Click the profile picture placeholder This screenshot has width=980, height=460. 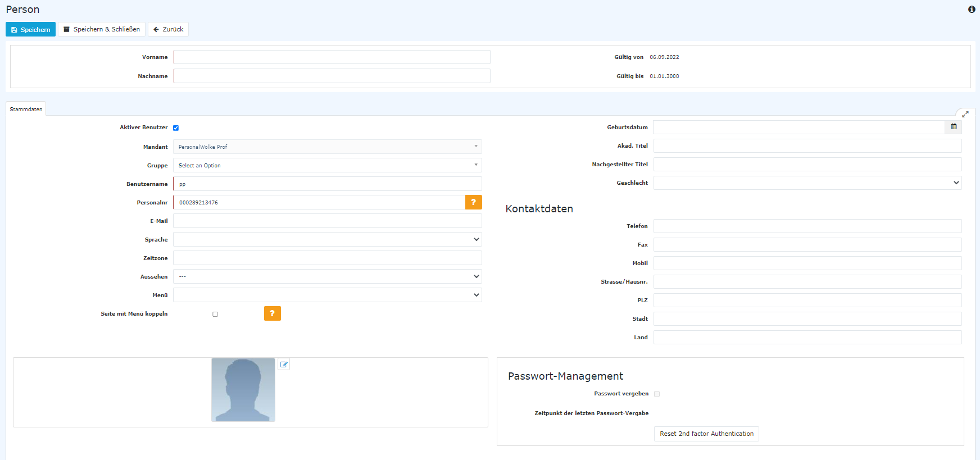(243, 390)
